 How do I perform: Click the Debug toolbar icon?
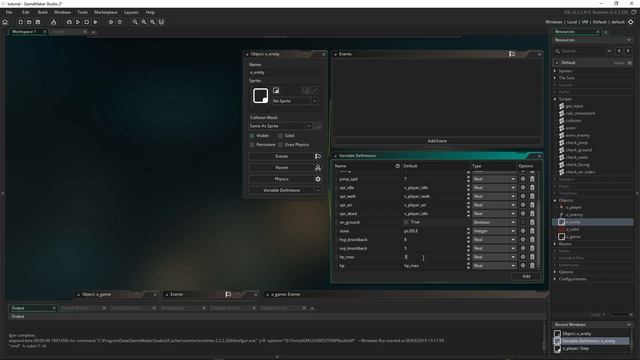[x=69, y=22]
